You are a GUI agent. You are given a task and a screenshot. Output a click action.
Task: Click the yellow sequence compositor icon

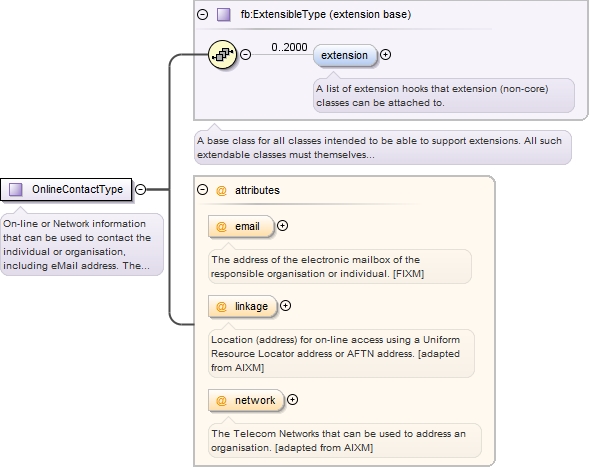coord(222,55)
